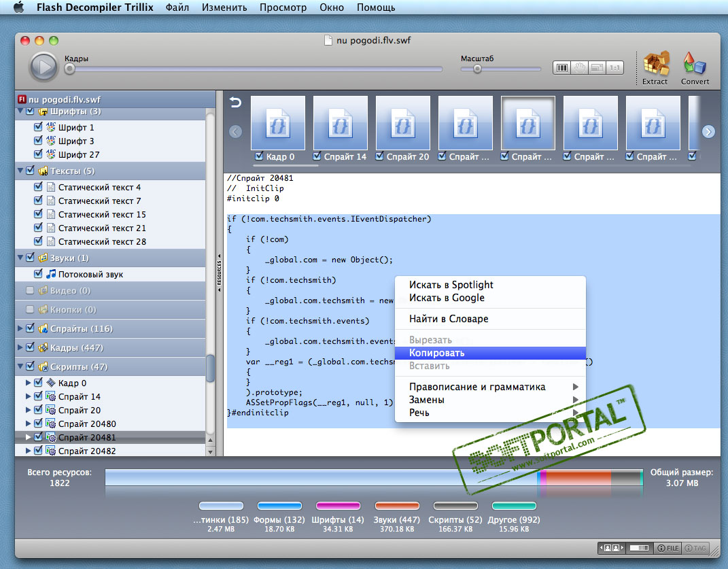Screen dimensions: 728x569
Task: Click the thumbnail size toggle in status bar
Action: pyautogui.click(x=612, y=548)
